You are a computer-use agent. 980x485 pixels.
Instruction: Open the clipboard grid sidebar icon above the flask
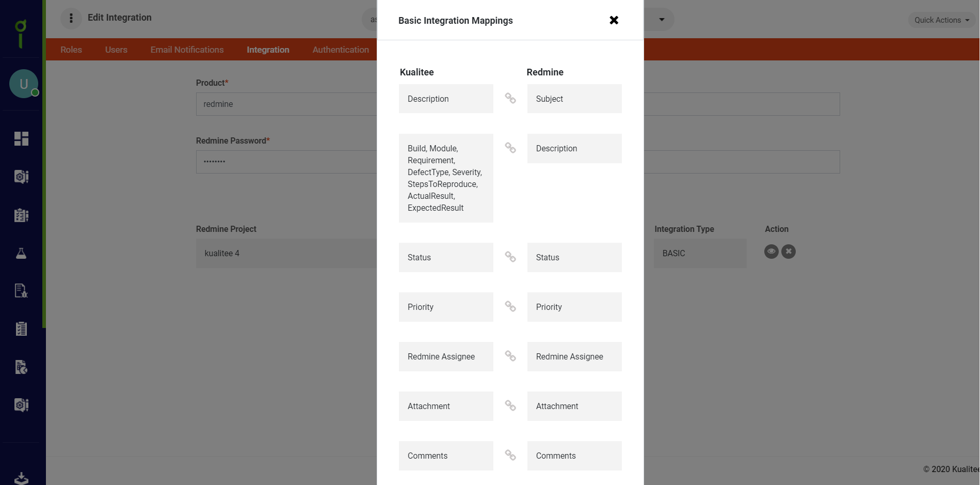click(x=21, y=215)
